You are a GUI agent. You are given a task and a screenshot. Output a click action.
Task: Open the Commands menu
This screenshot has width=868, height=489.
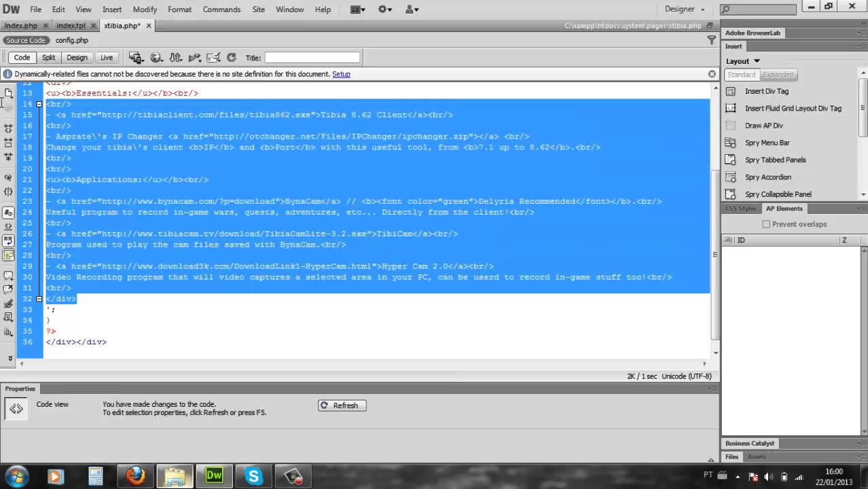pos(221,10)
